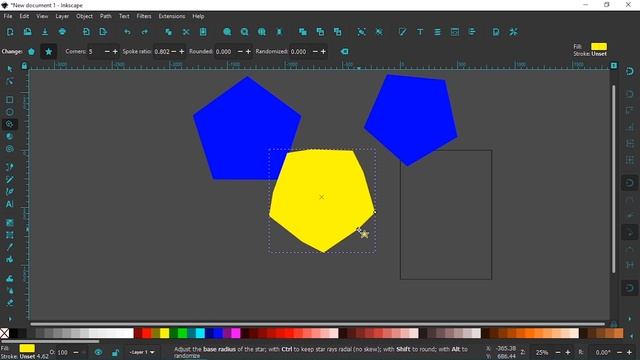This screenshot has width=640, height=360.
Task: Open the Extensions menu
Action: point(172,16)
